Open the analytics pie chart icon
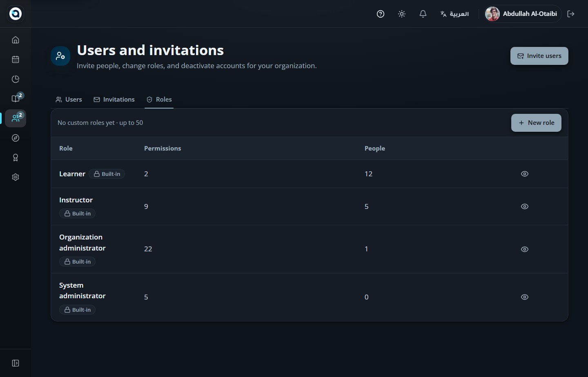This screenshot has width=588, height=377. point(16,79)
